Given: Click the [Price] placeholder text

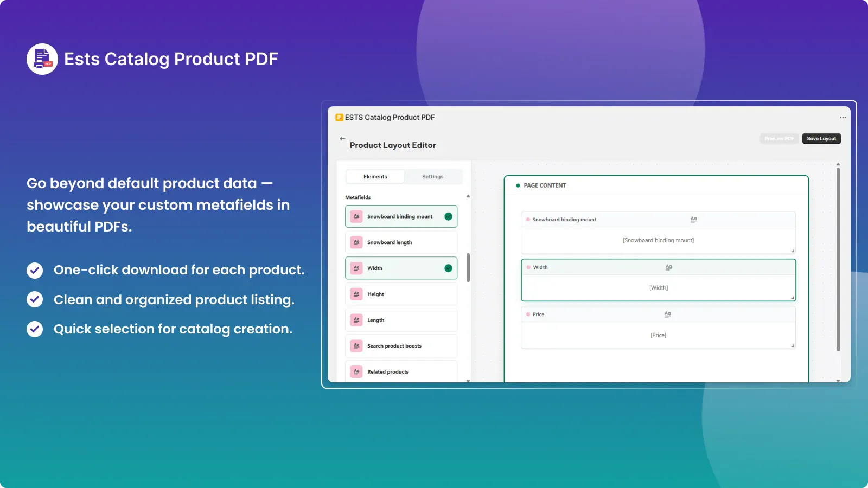Looking at the screenshot, I should click(658, 335).
